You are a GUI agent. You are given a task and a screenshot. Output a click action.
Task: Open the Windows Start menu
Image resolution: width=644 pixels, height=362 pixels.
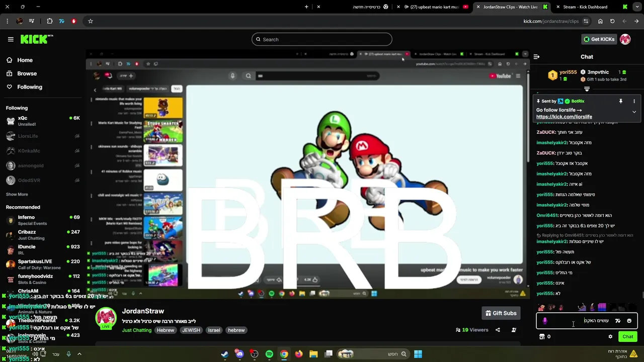point(418,354)
